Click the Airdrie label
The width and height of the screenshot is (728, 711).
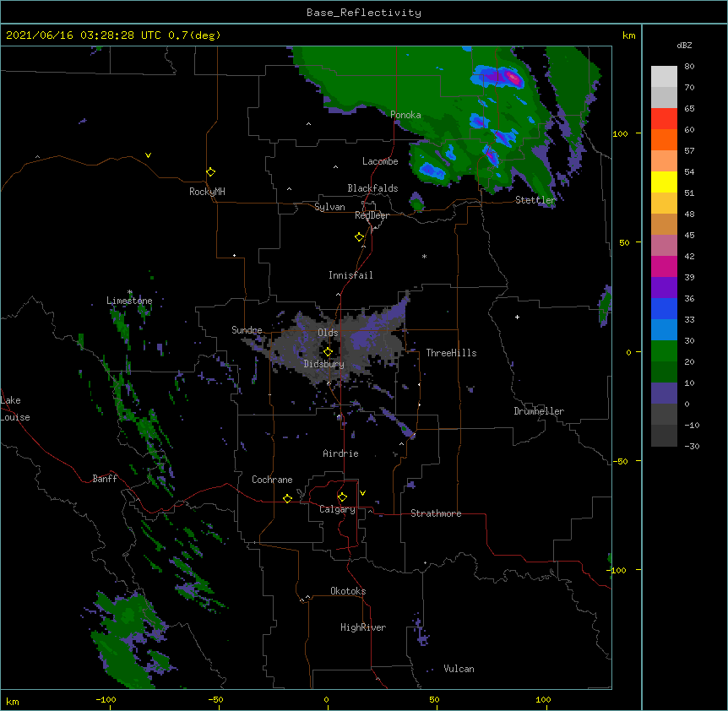pyautogui.click(x=341, y=453)
